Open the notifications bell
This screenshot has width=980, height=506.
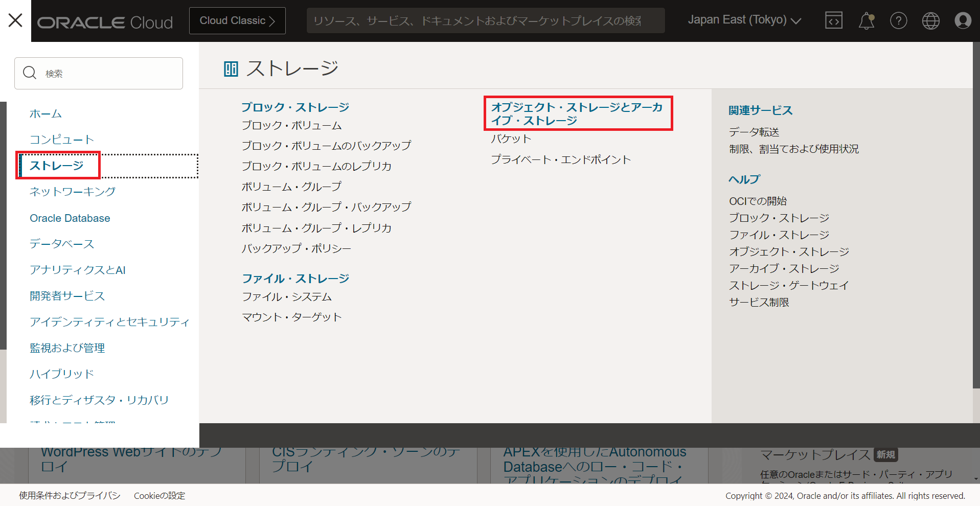(x=866, y=20)
